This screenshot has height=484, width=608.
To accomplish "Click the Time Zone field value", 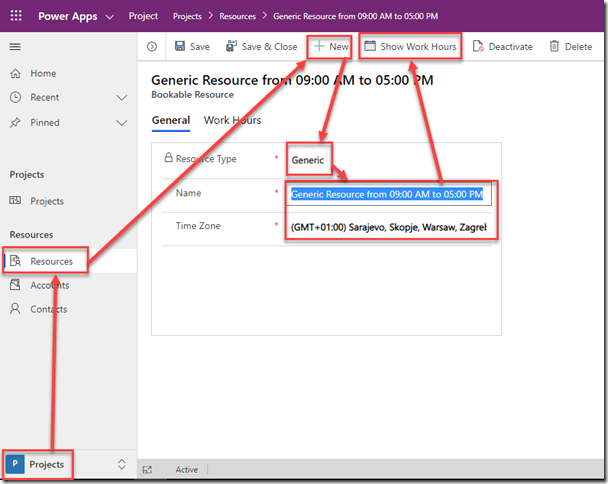I will [x=390, y=227].
